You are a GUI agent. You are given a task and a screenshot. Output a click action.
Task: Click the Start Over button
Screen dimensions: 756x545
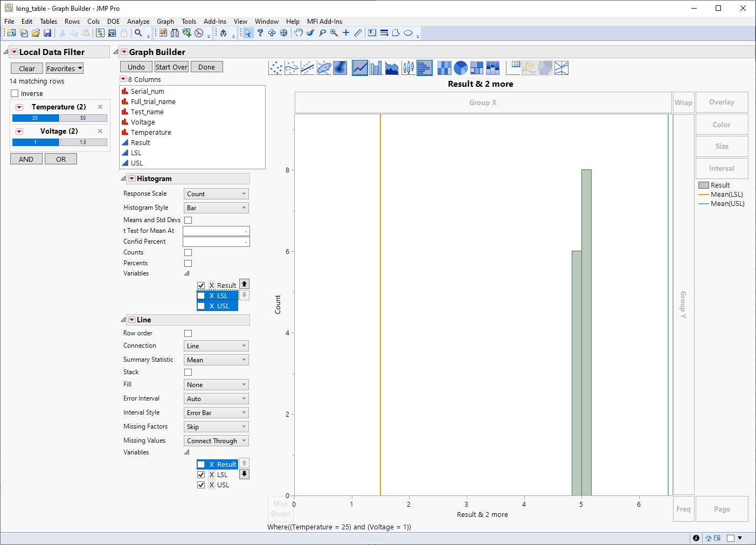[171, 67]
